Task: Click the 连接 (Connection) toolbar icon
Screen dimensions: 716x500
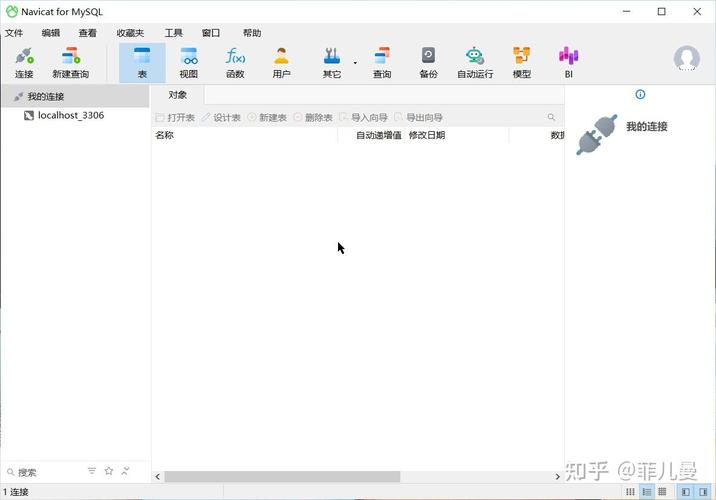Action: tap(24, 63)
